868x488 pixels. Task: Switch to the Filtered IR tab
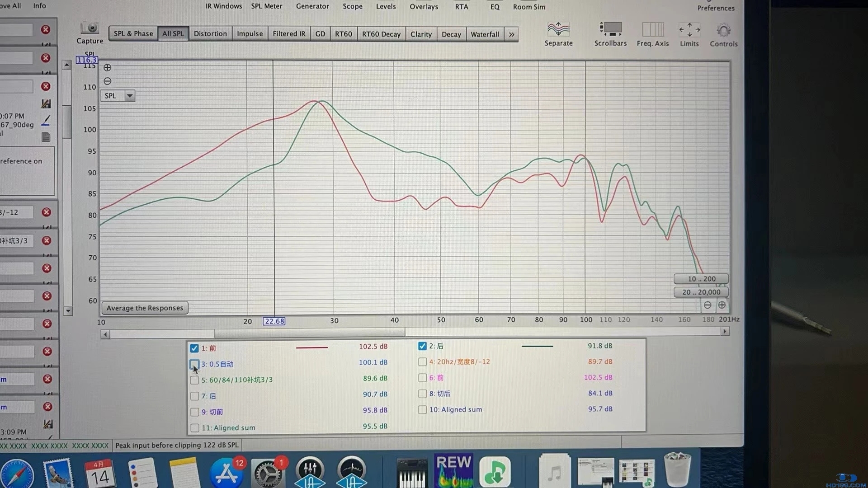289,33
